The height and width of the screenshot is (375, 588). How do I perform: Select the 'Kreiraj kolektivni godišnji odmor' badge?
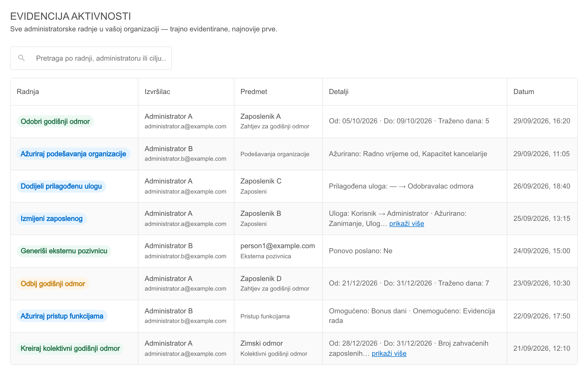tap(70, 348)
